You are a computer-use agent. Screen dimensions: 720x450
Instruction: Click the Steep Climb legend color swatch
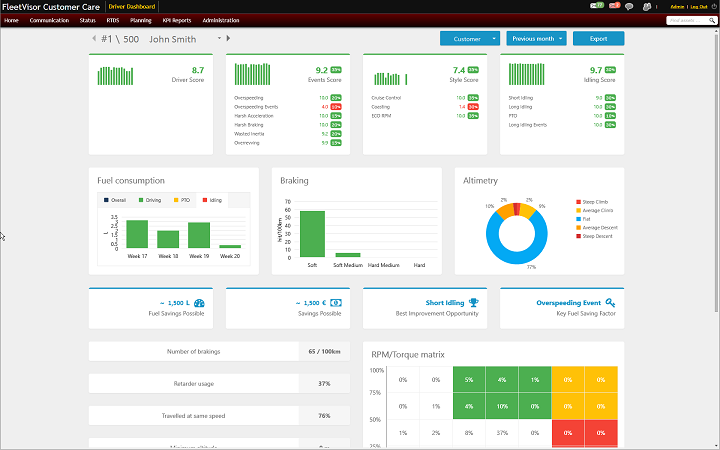point(579,201)
